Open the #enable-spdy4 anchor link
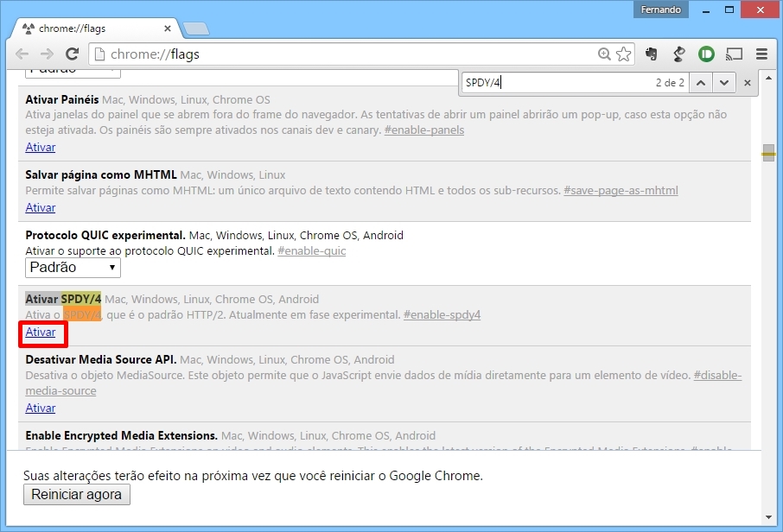This screenshot has width=783, height=532. click(442, 315)
